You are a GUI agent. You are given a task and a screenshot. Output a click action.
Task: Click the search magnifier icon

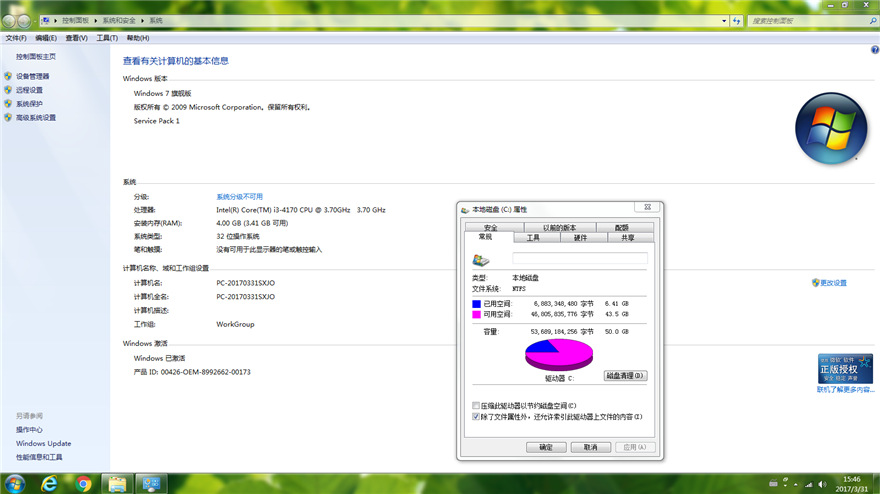click(x=873, y=21)
